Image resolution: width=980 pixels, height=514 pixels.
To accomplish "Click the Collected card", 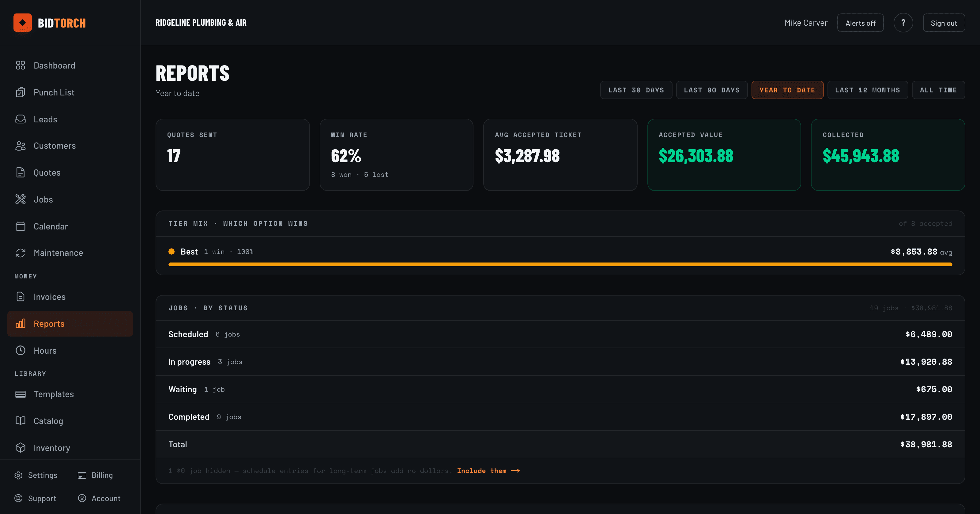I will tap(888, 155).
